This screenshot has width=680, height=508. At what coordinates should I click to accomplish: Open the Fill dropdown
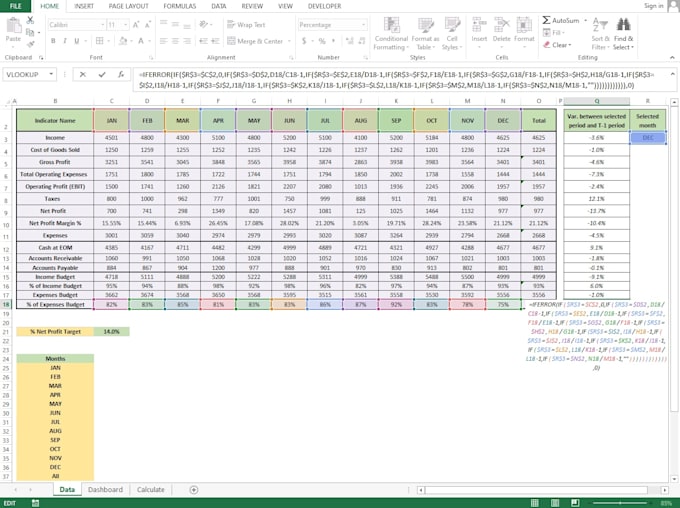point(554,33)
